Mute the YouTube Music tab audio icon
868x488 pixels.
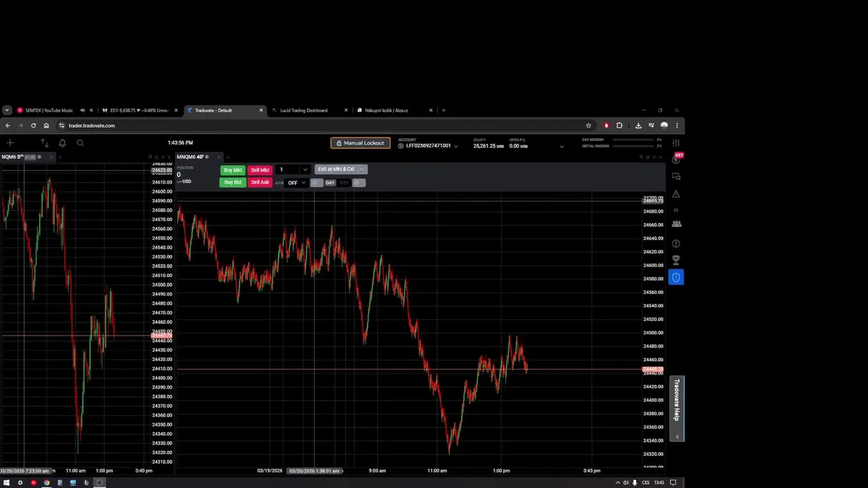tap(82, 110)
